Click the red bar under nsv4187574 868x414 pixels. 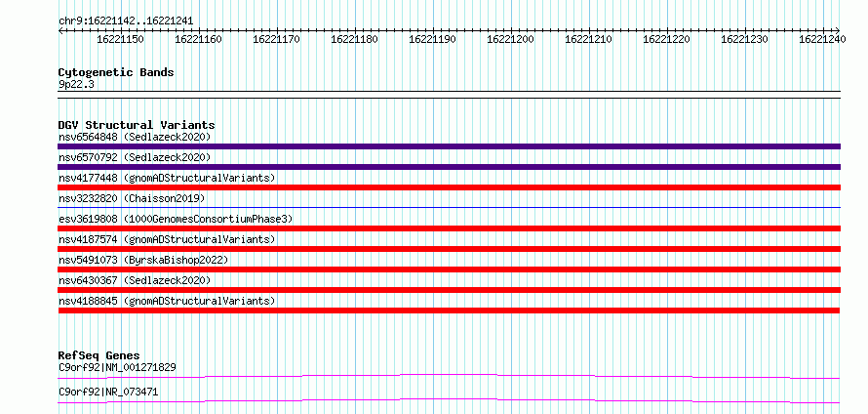[x=449, y=249]
